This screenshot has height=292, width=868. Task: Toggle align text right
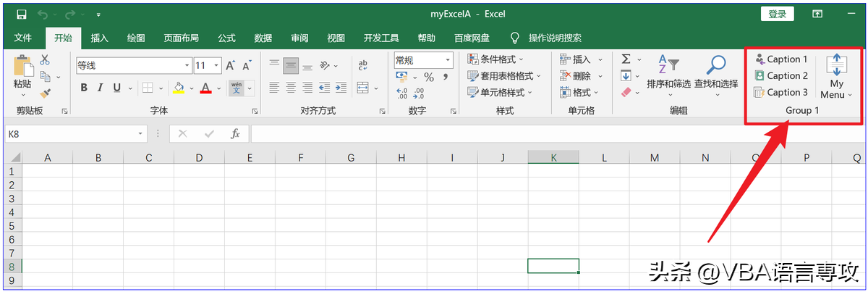[x=307, y=88]
